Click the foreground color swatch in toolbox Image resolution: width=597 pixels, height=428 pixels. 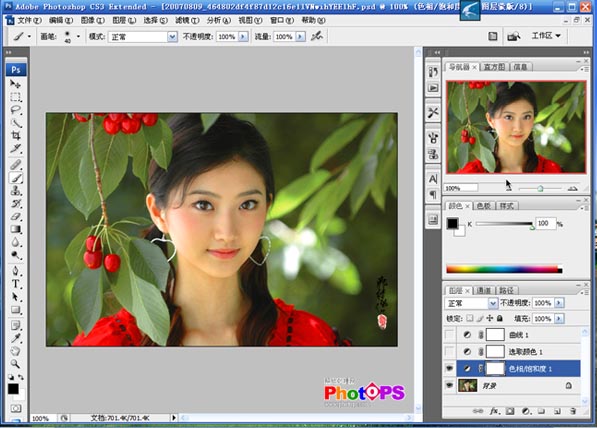coord(13,389)
